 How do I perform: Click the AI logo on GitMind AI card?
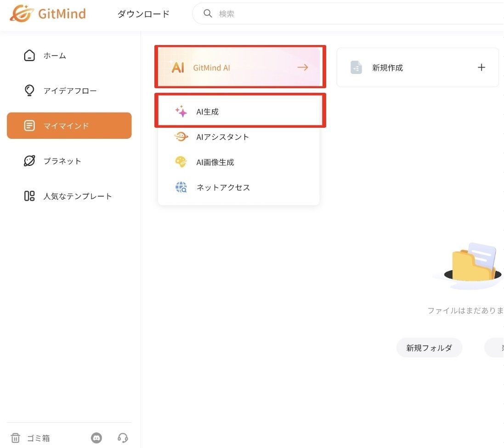[178, 68]
